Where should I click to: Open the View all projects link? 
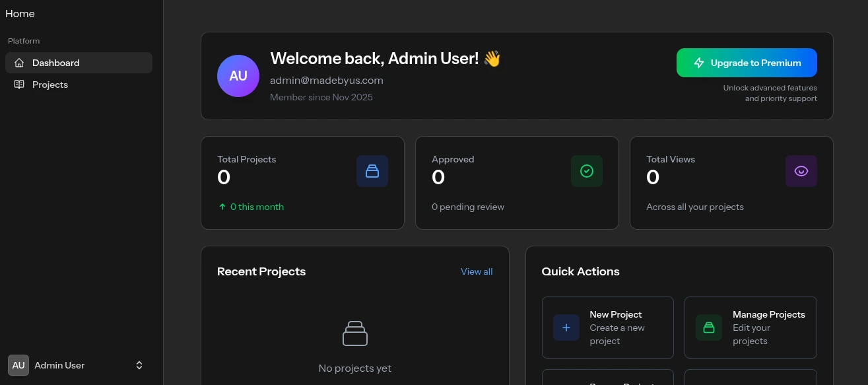[477, 271]
